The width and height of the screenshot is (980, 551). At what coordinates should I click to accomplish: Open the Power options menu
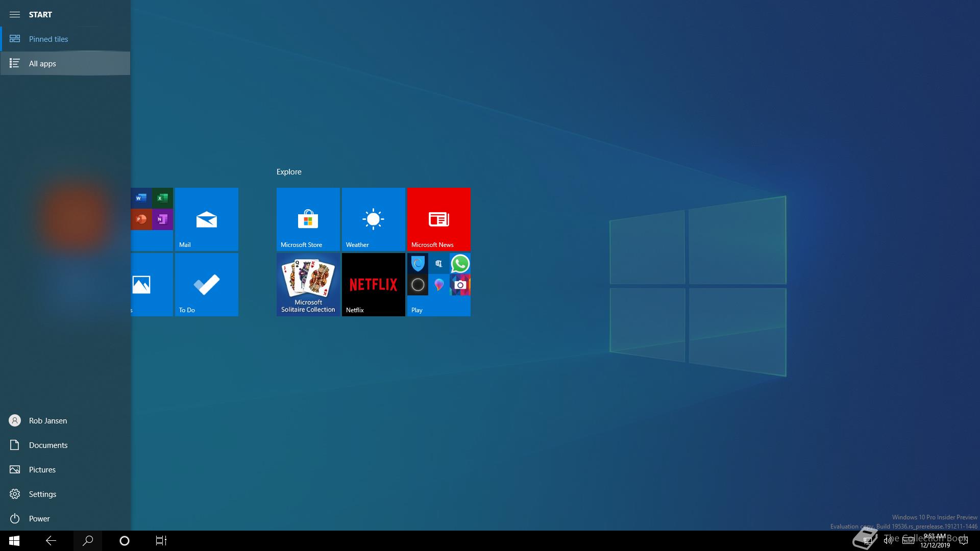39,518
